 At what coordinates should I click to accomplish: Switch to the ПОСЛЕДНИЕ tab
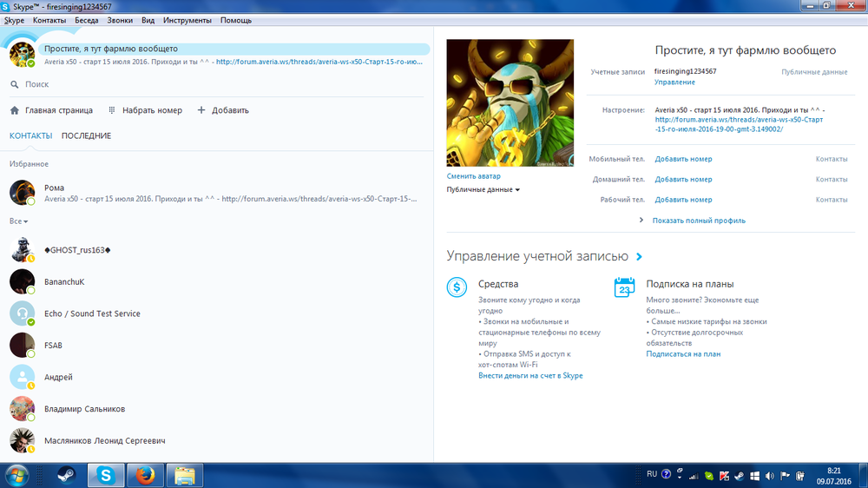click(x=86, y=135)
